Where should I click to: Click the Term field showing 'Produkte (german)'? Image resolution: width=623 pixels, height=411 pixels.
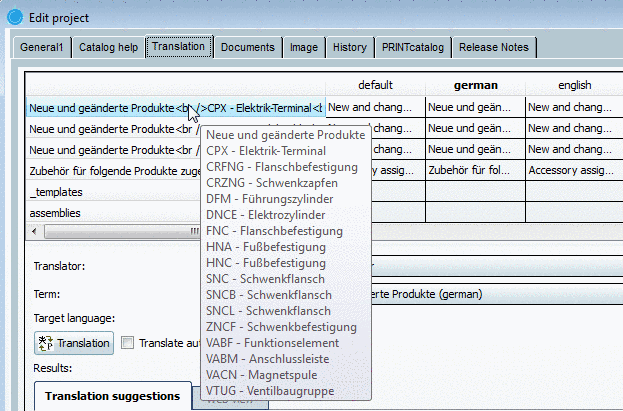pos(497,294)
